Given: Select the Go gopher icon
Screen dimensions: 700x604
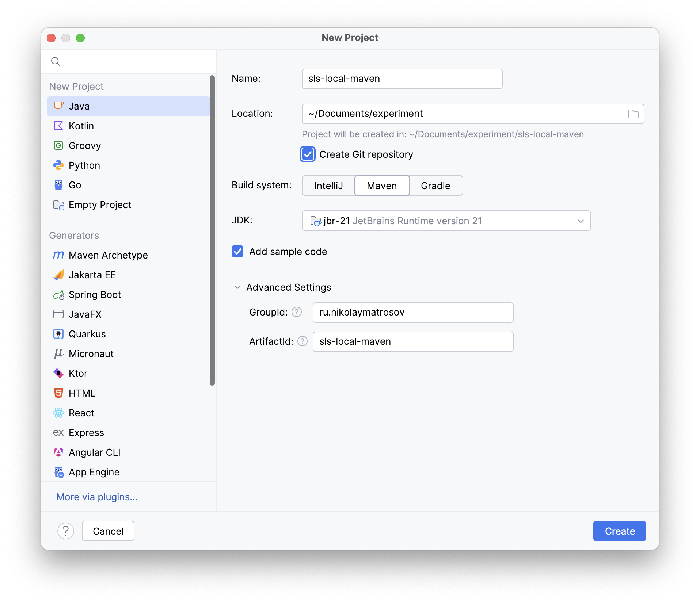Looking at the screenshot, I should point(58,185).
